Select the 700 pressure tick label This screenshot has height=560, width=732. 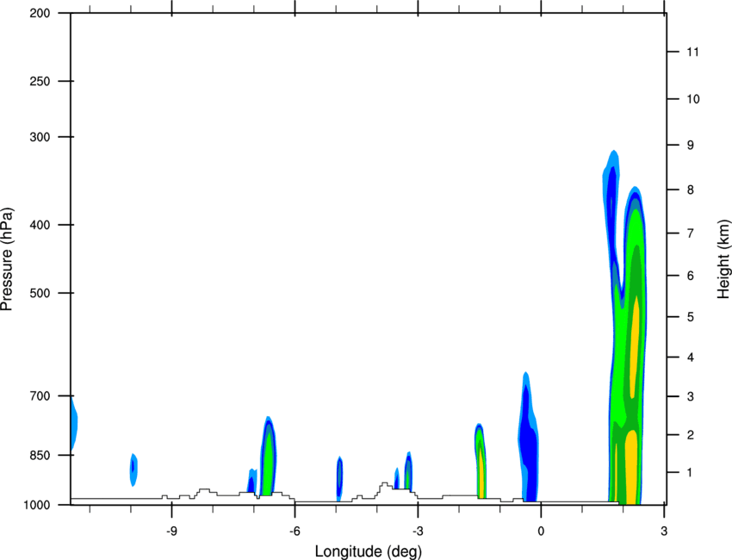(40, 395)
